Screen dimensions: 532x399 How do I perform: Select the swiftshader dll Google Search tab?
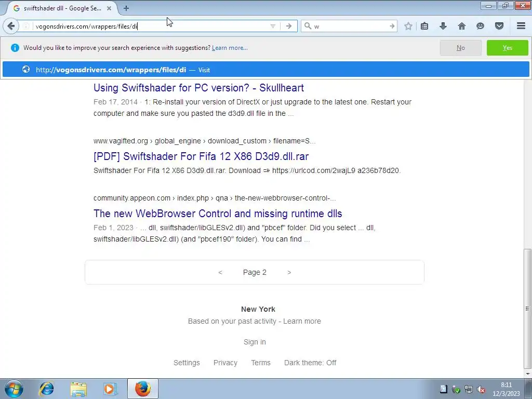(x=61, y=8)
